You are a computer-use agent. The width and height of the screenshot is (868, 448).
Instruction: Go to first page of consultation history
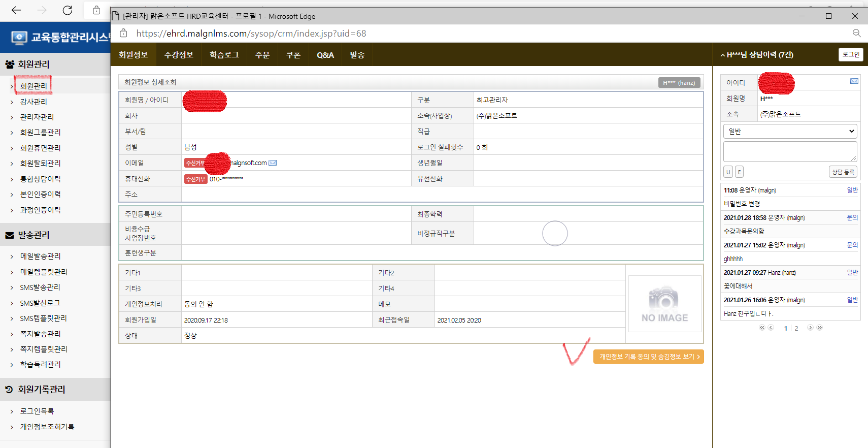click(762, 328)
